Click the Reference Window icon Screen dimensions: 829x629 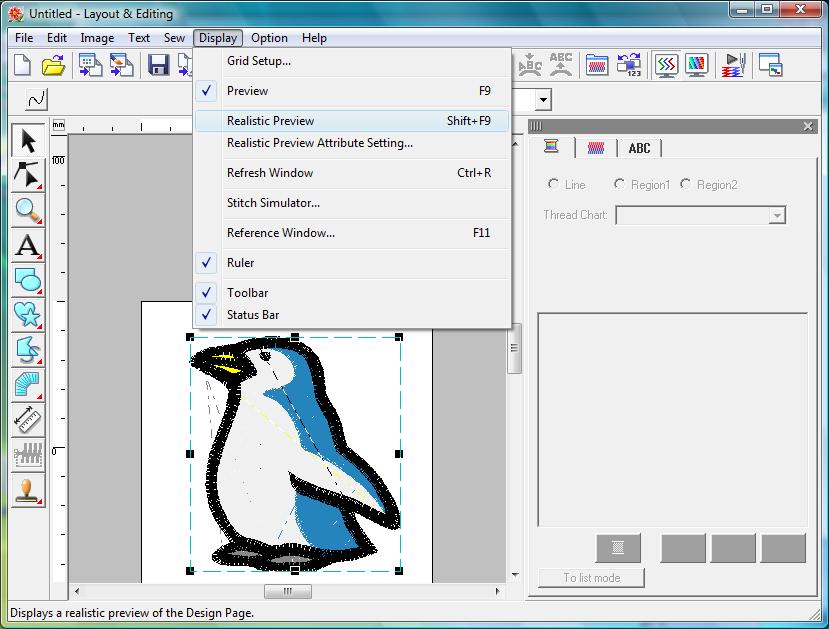pos(770,65)
